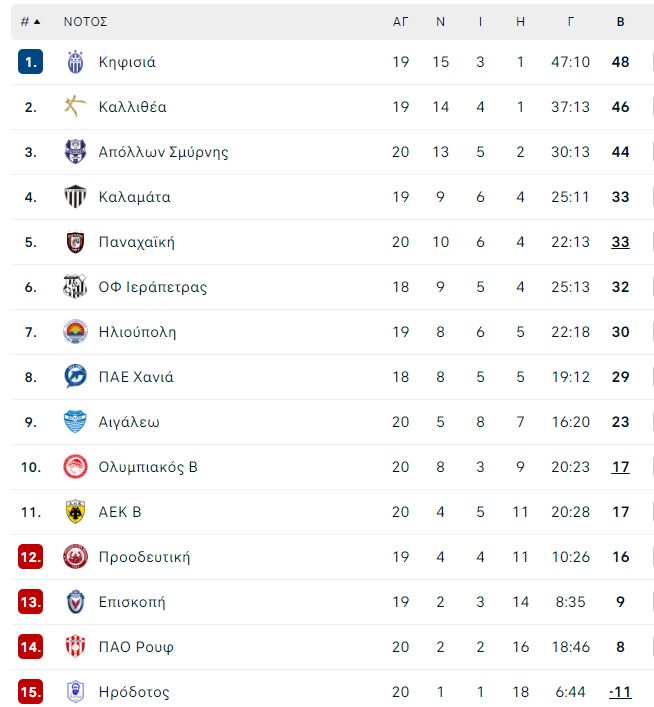The width and height of the screenshot is (654, 707).
Task: Select the Ολυμπιακός Β red crest
Action: (75, 467)
